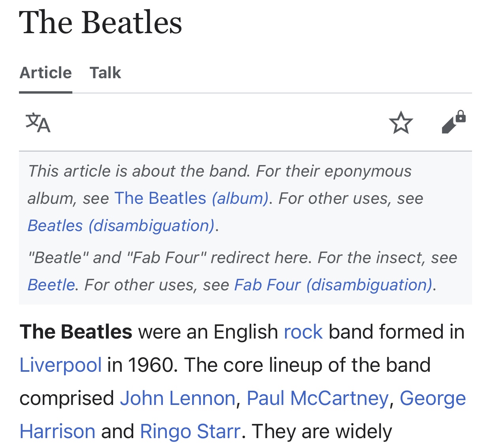Open the language selection icon

[x=38, y=122]
